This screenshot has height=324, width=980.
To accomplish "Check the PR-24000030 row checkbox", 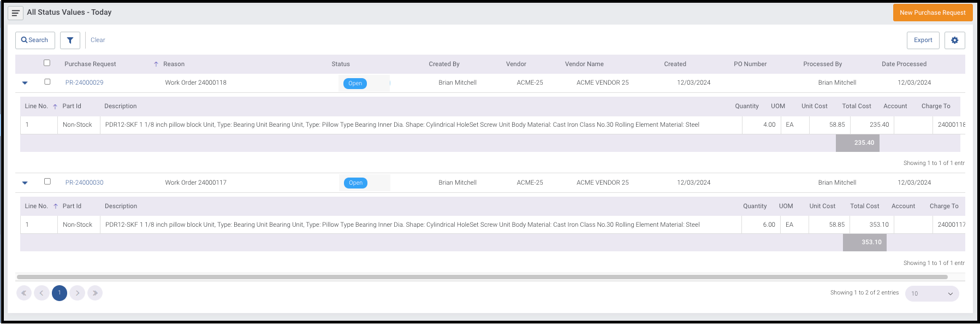I will (47, 181).
